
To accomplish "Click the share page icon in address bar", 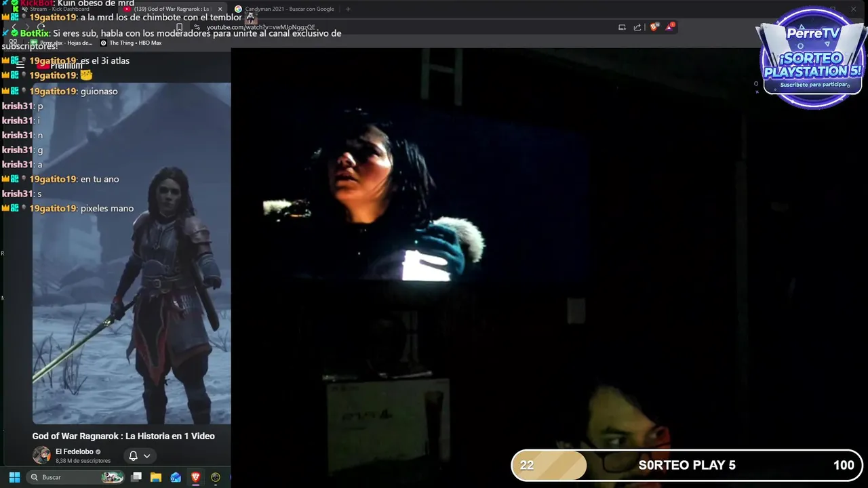I will coord(637,27).
